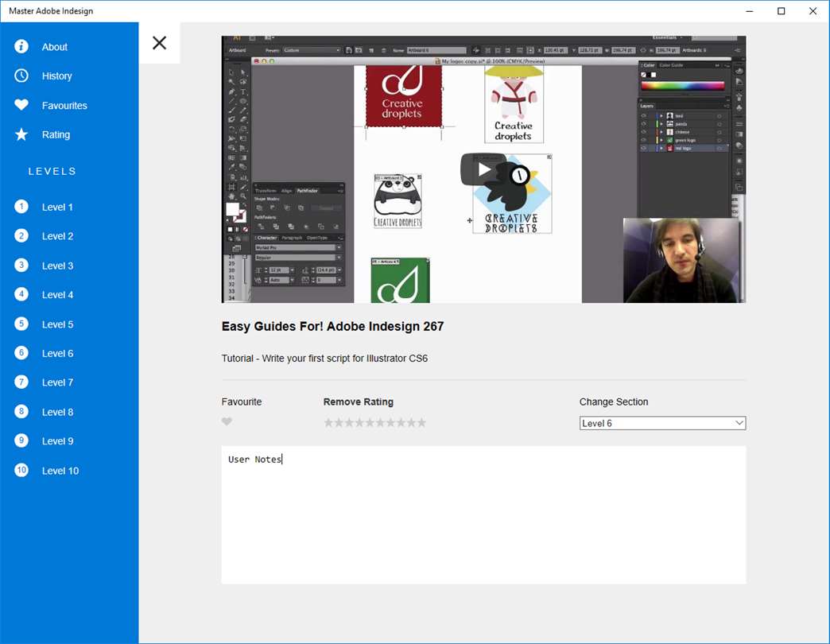Open Rating via the sidebar star icon
Image resolution: width=830 pixels, height=644 pixels.
(x=21, y=134)
